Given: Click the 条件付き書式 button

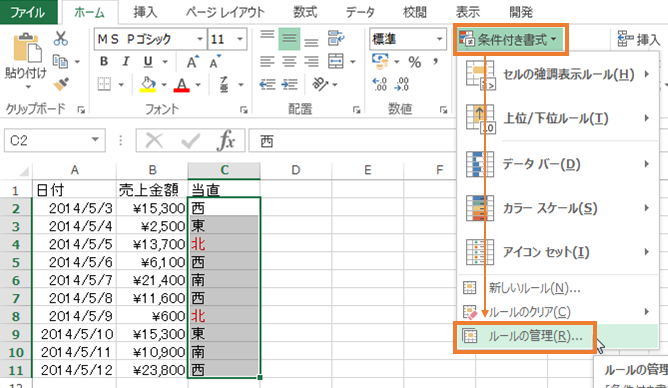Looking at the screenshot, I should (x=511, y=40).
